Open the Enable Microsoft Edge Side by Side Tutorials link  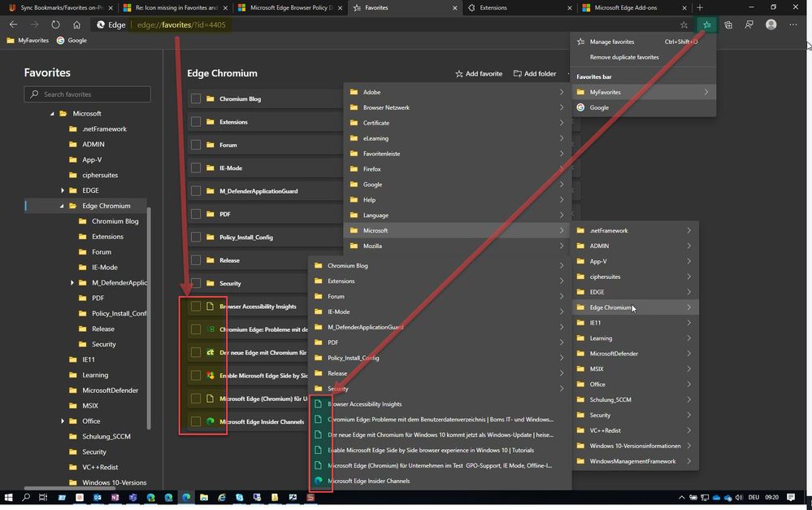click(x=441, y=450)
